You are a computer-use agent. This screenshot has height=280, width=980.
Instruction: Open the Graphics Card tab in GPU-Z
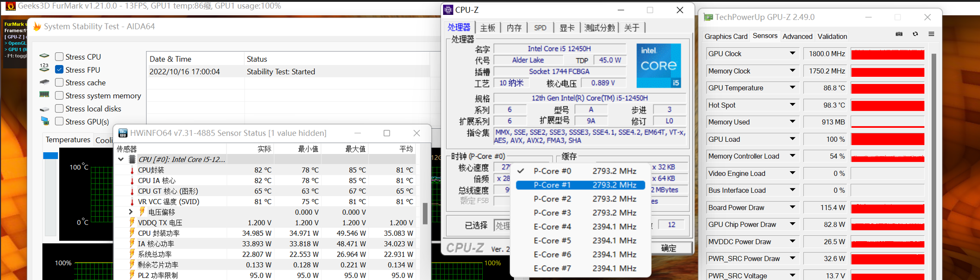pos(726,37)
